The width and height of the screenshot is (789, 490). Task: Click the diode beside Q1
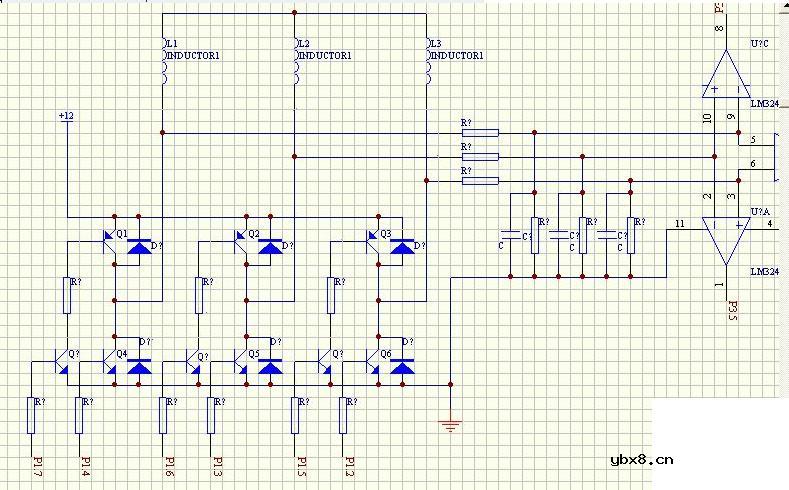(x=139, y=244)
